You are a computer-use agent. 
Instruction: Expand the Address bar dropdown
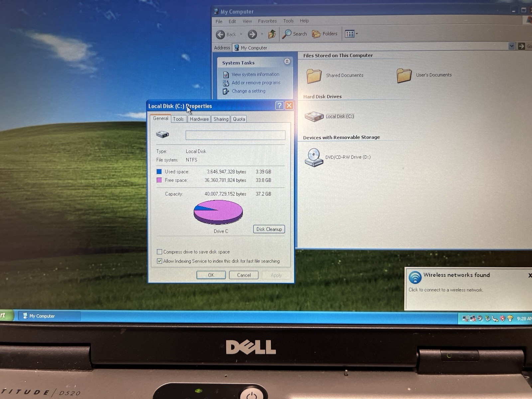511,46
